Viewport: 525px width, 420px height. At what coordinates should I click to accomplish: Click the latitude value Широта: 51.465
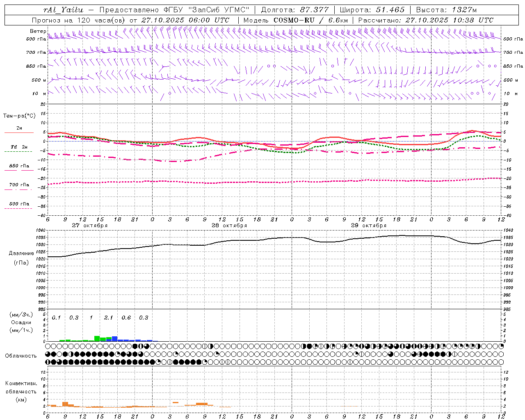(x=372, y=10)
